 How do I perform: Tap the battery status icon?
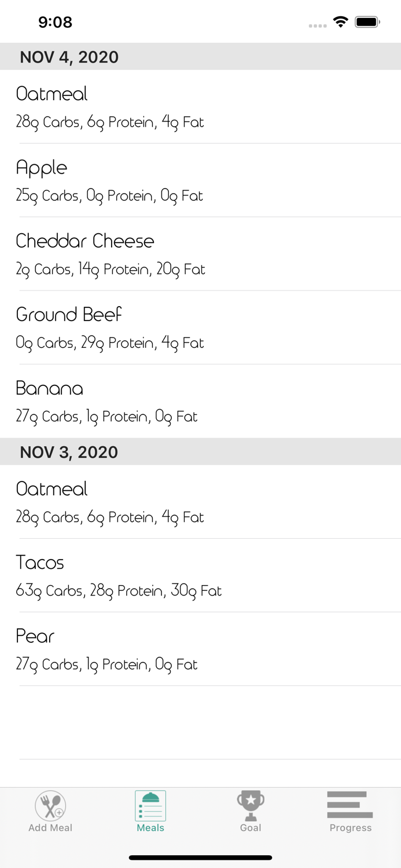(x=367, y=22)
